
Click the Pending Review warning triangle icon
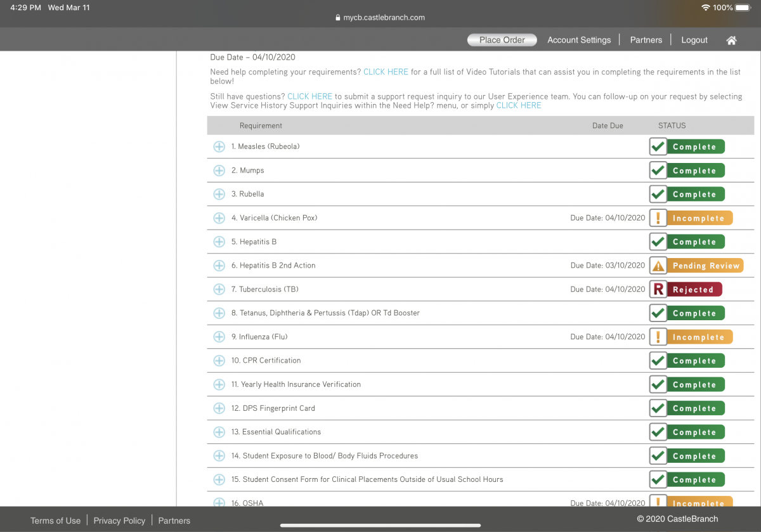658,266
